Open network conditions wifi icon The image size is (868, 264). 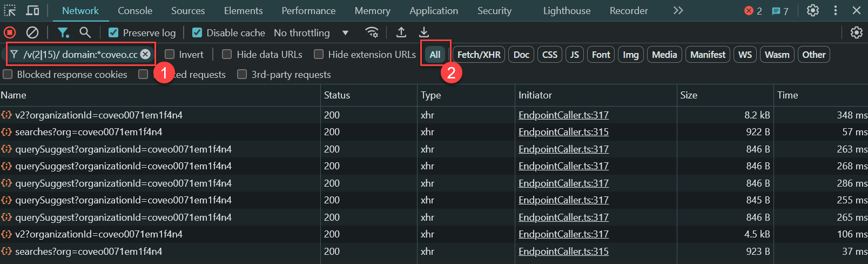[372, 32]
